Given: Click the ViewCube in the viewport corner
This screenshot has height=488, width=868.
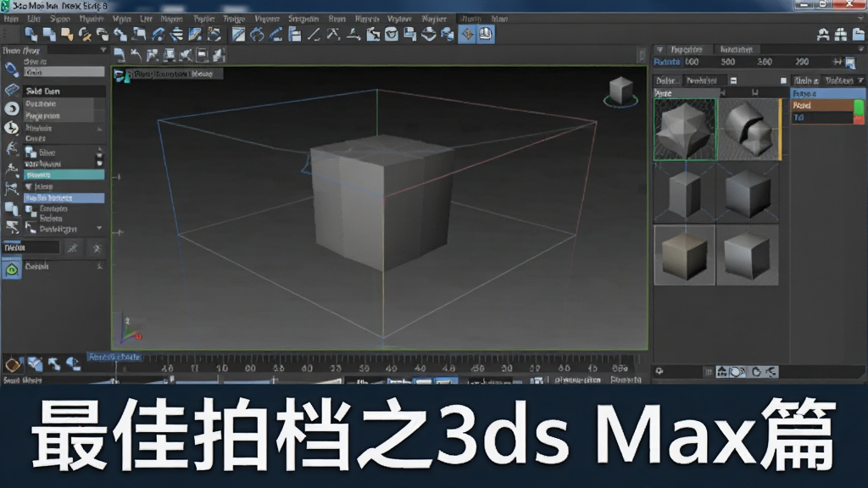Looking at the screenshot, I should [620, 91].
